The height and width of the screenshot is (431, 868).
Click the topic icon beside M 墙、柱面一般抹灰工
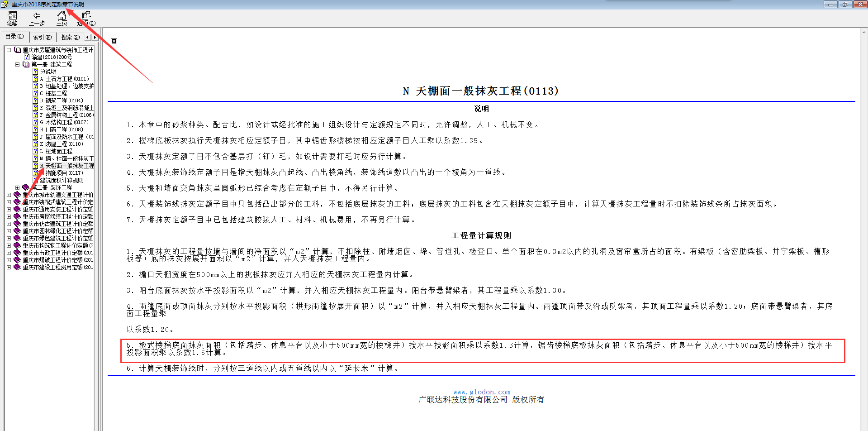[35, 158]
